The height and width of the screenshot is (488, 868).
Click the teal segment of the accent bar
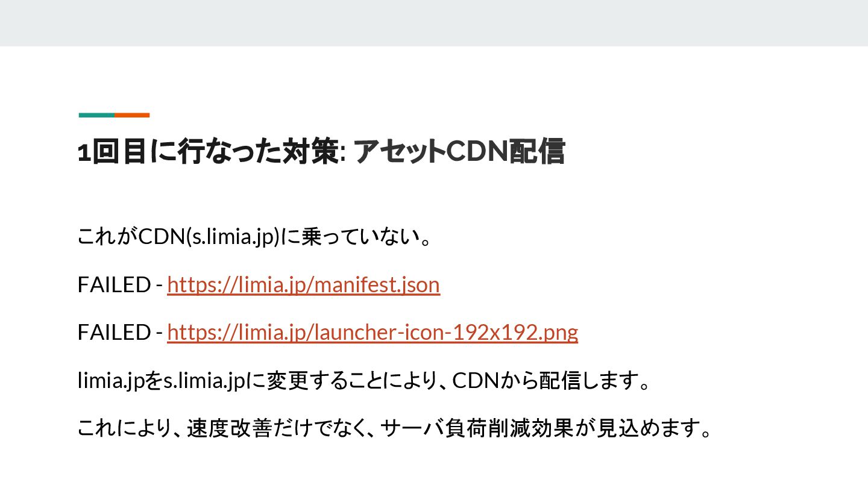pos(96,114)
